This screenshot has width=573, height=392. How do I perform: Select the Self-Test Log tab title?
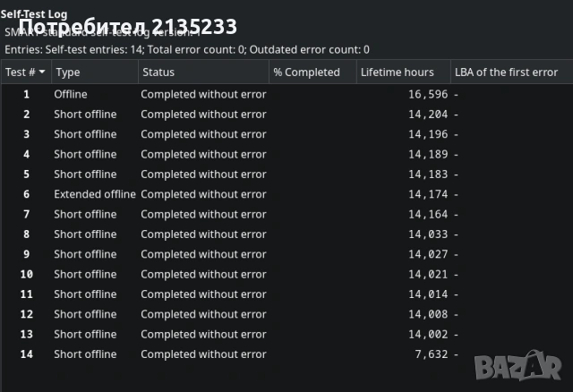point(34,14)
